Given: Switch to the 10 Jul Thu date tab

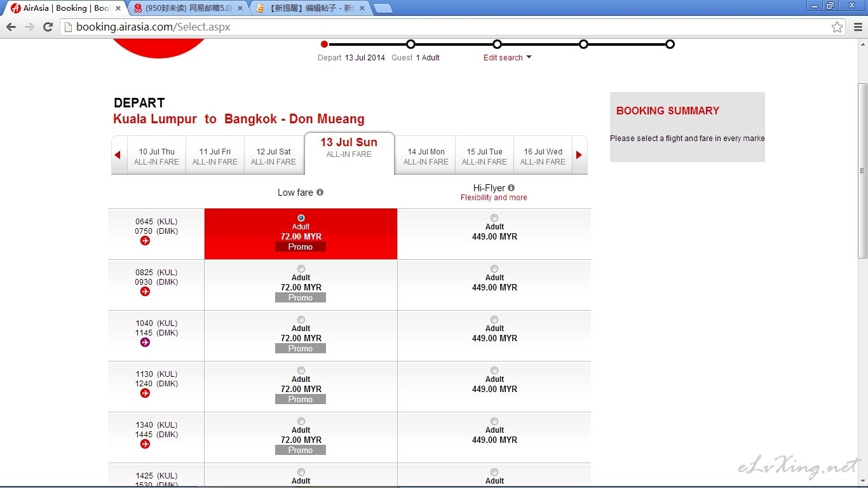Looking at the screenshot, I should click(x=156, y=156).
